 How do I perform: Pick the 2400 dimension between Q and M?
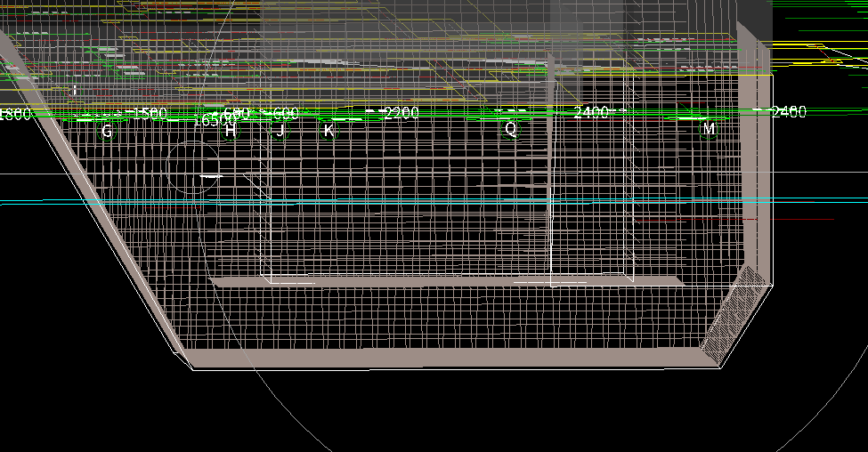tap(591, 112)
